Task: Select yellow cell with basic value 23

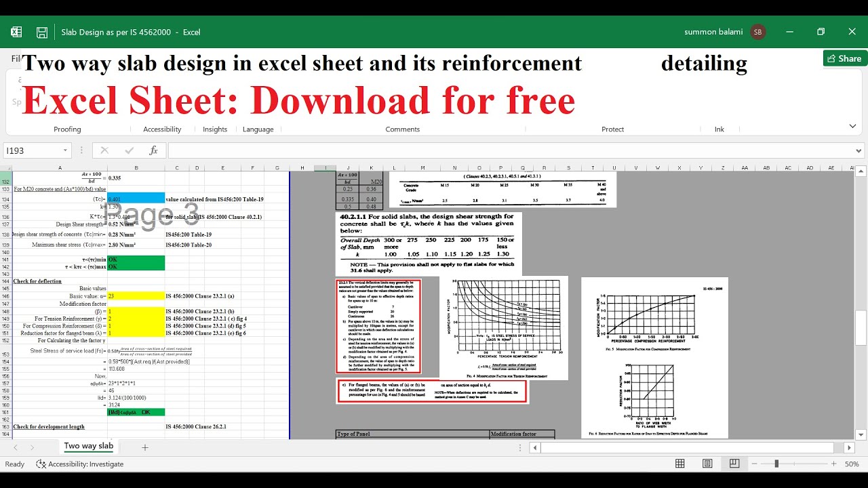Action: (x=136, y=296)
